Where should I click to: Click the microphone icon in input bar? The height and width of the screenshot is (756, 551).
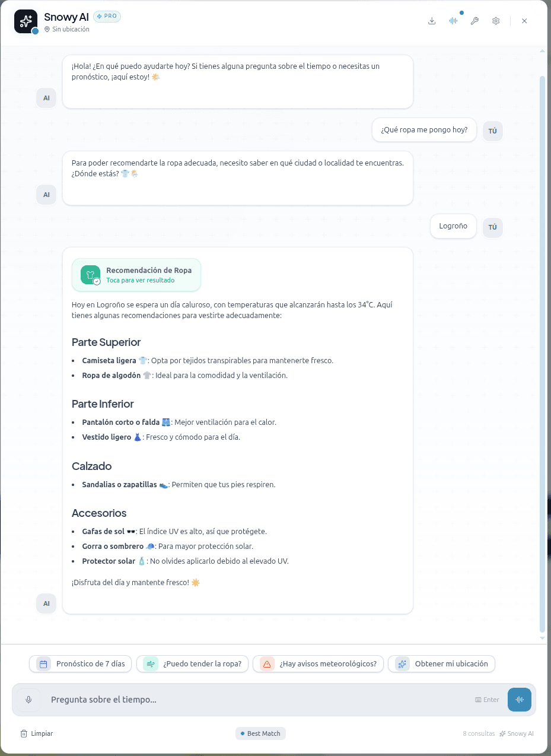28,700
